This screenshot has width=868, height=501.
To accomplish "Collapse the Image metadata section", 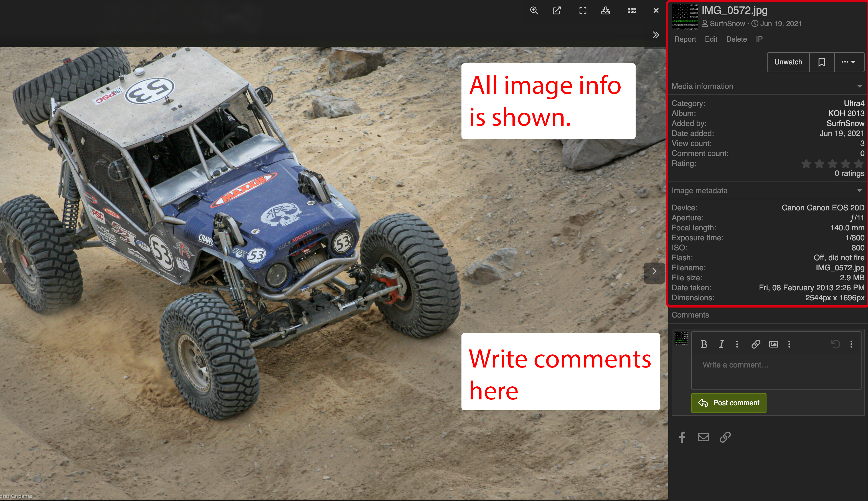I will click(x=859, y=191).
